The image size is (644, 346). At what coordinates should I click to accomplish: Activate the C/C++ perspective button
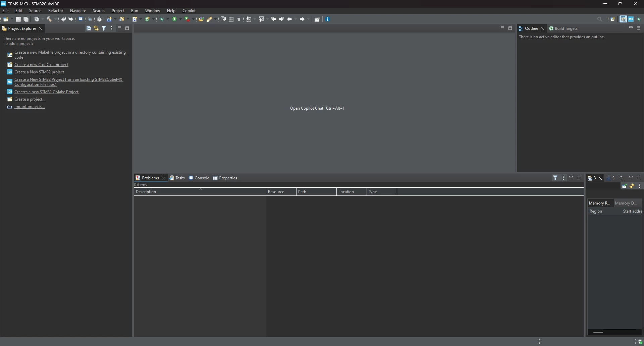pyautogui.click(x=623, y=19)
